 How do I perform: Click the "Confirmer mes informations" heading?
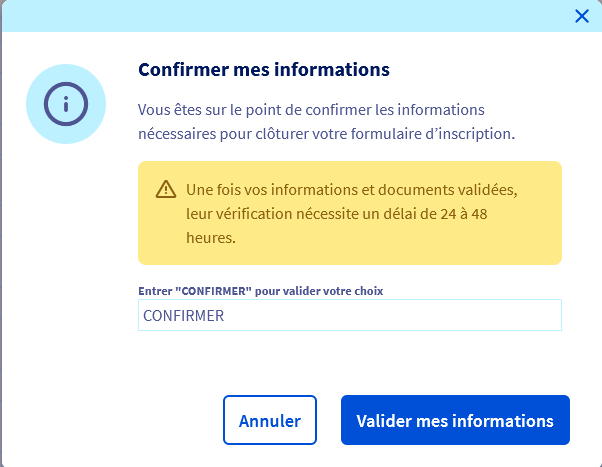click(x=263, y=70)
